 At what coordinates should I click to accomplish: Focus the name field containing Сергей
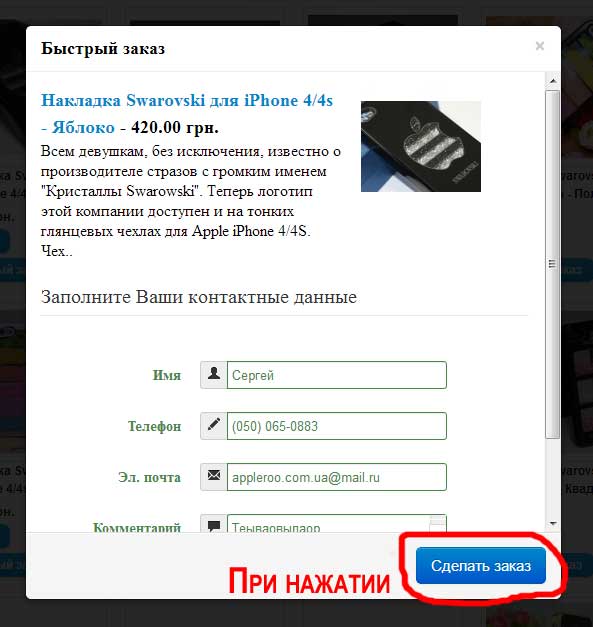337,375
